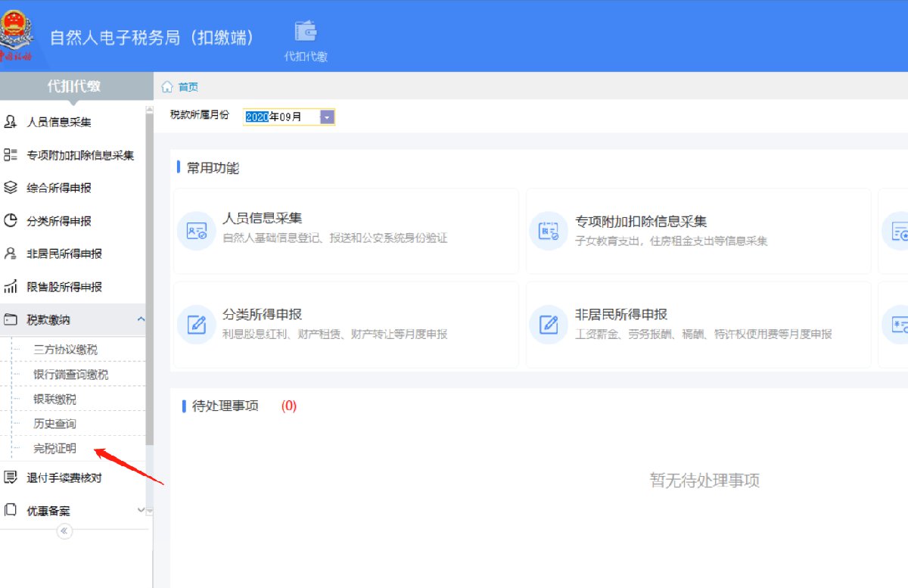Expand the 优惠备案 sidebar section

click(x=141, y=510)
